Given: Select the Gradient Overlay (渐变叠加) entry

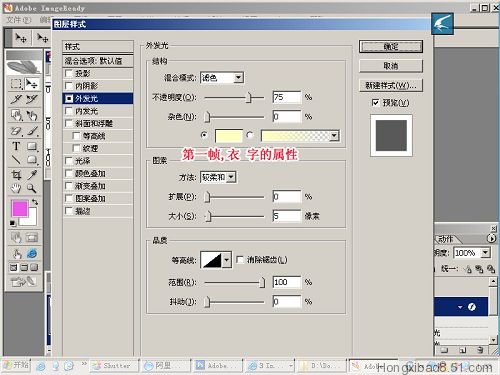Looking at the screenshot, I should 98,186.
